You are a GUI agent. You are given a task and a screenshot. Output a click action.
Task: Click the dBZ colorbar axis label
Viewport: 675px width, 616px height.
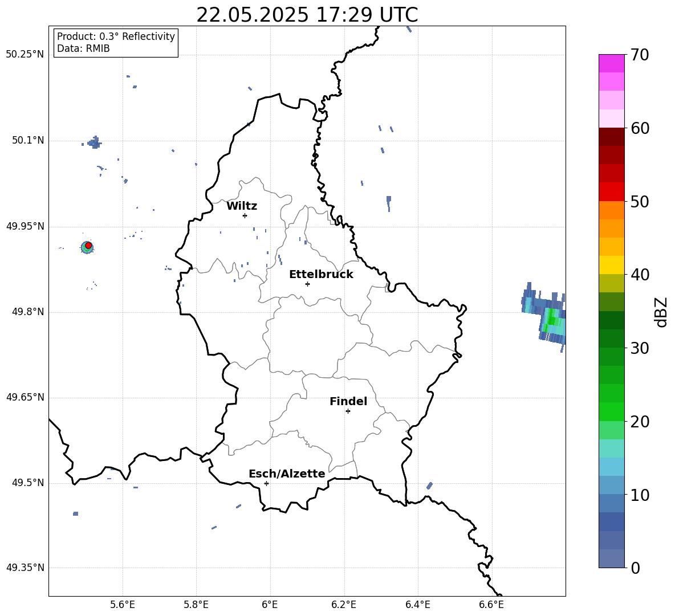point(662,312)
